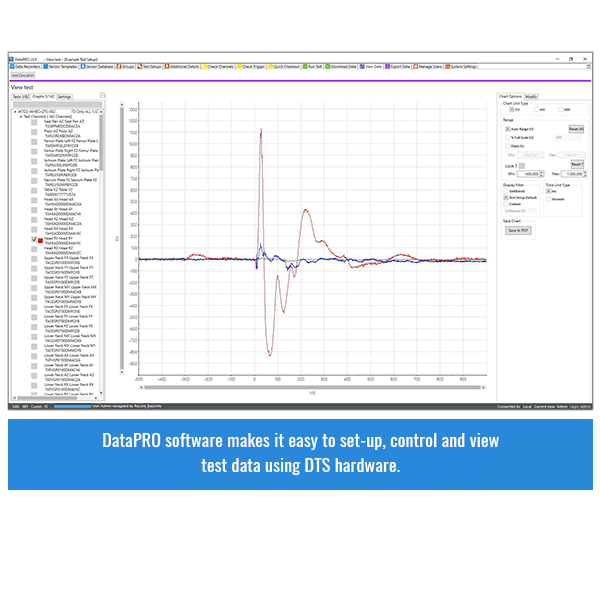Collapse the channel list panel icon
Viewport: 600px width, 600px height.
[103, 95]
